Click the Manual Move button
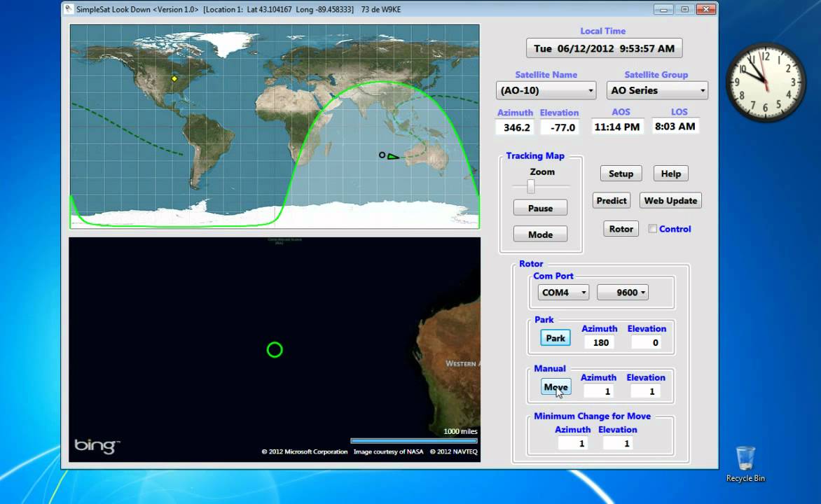The height and width of the screenshot is (504, 821). pyautogui.click(x=556, y=387)
